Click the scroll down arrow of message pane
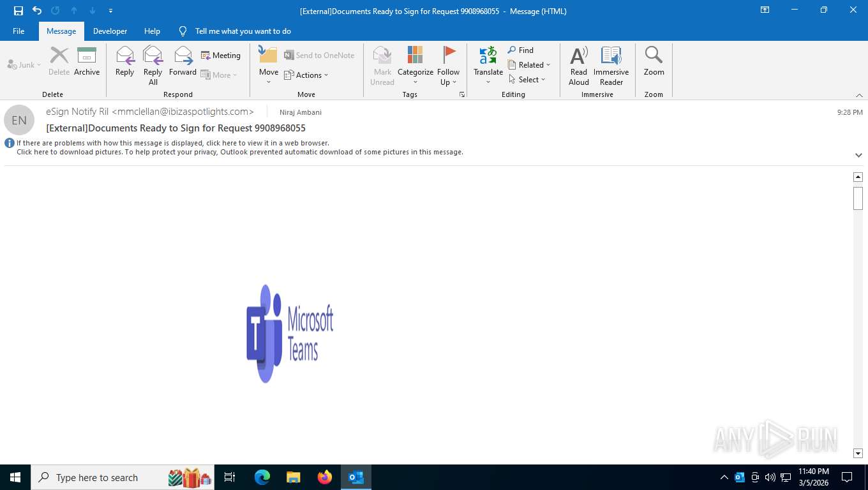 coord(858,453)
